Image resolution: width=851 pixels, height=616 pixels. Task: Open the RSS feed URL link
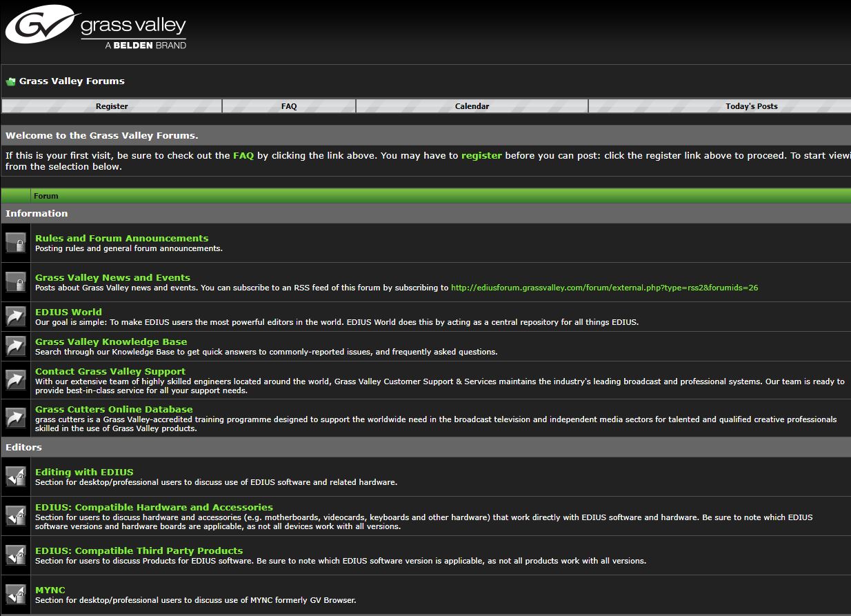tap(604, 288)
